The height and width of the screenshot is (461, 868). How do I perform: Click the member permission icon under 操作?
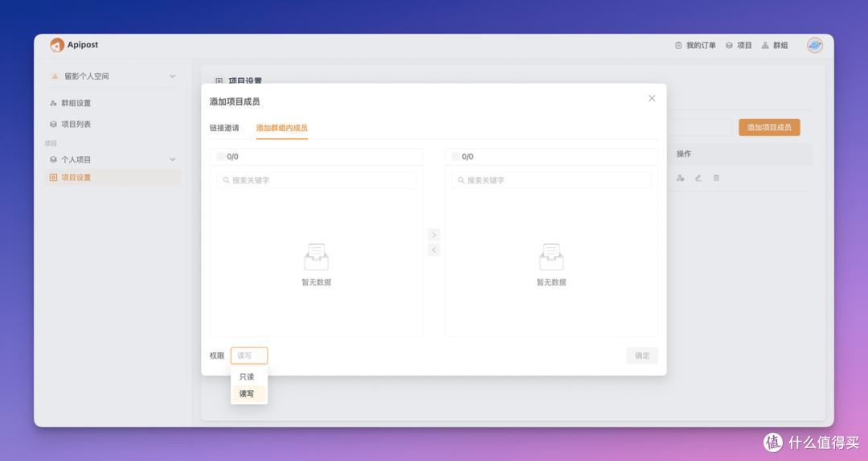click(681, 178)
